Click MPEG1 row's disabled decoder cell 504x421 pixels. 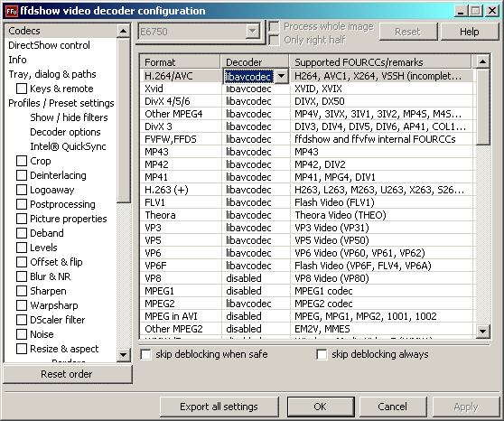coord(256,291)
